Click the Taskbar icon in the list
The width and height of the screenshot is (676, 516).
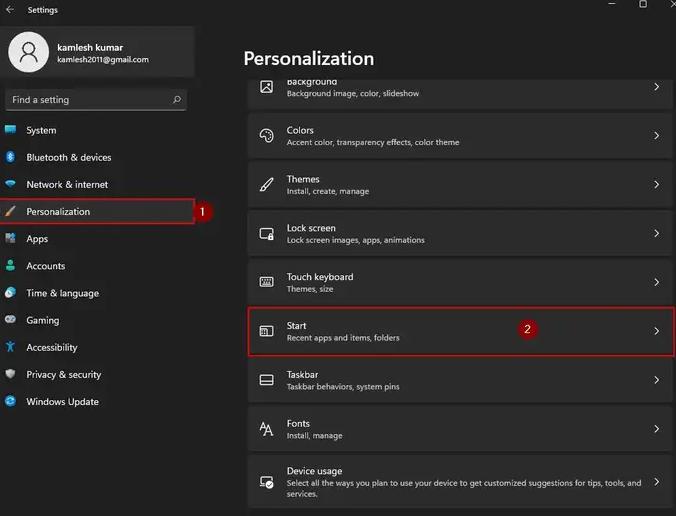tap(266, 380)
